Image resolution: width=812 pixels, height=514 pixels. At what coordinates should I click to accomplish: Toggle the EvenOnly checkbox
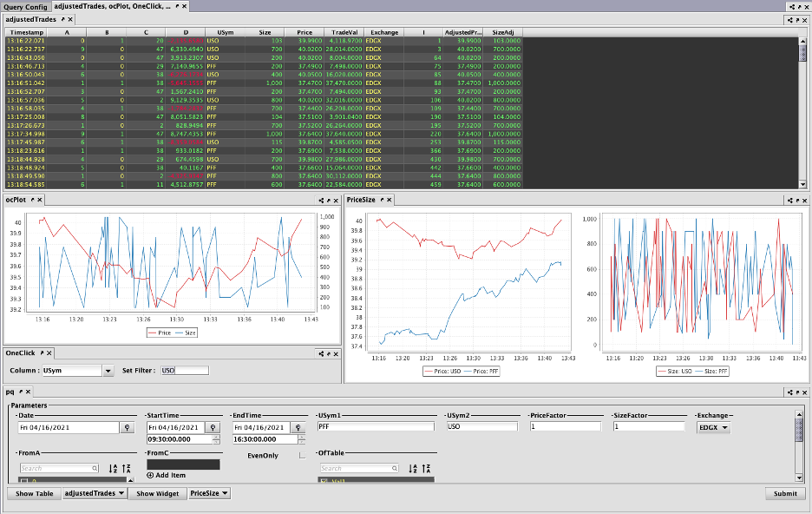[x=303, y=456]
